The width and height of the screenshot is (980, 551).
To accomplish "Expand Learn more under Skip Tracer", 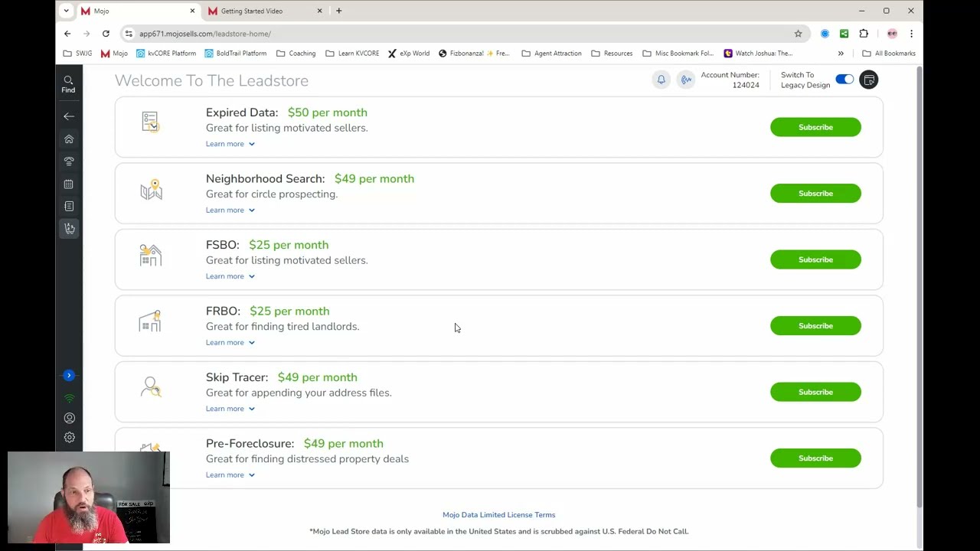I will point(230,409).
